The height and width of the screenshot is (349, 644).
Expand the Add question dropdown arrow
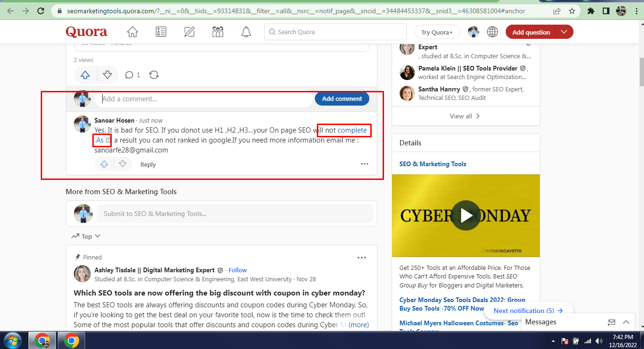tap(563, 32)
